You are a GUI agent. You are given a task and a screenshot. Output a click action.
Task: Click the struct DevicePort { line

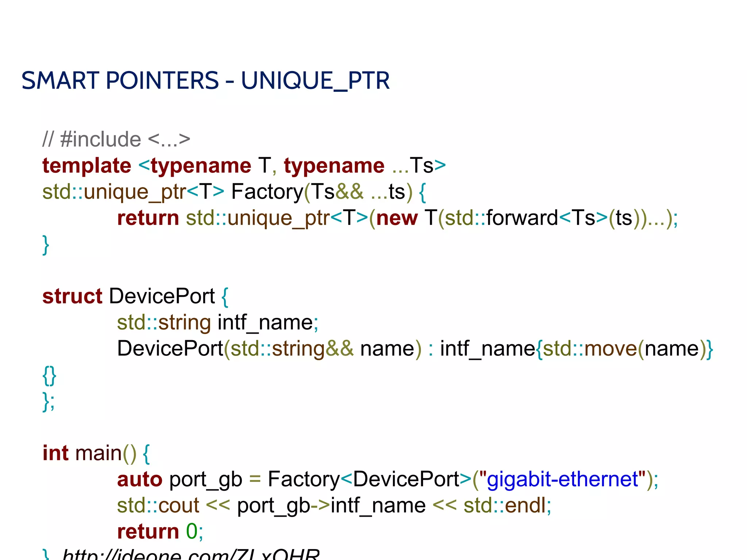pyautogui.click(x=135, y=296)
